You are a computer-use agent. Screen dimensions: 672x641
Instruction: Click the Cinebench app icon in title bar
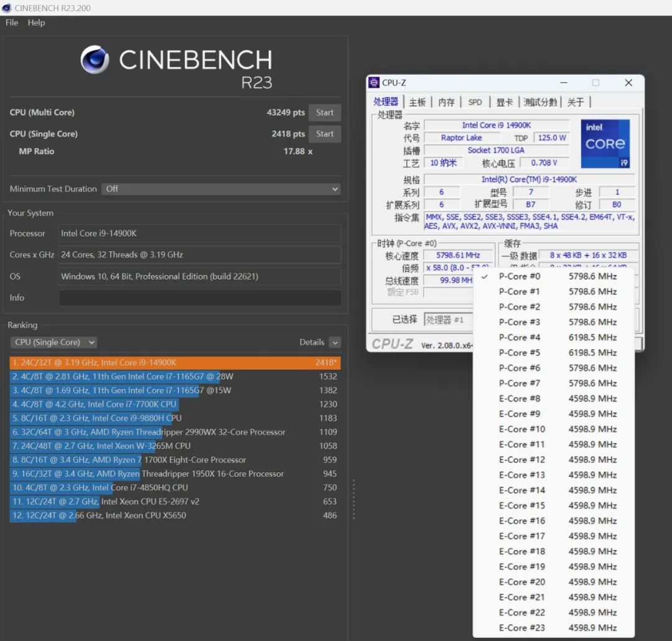(x=6, y=7)
